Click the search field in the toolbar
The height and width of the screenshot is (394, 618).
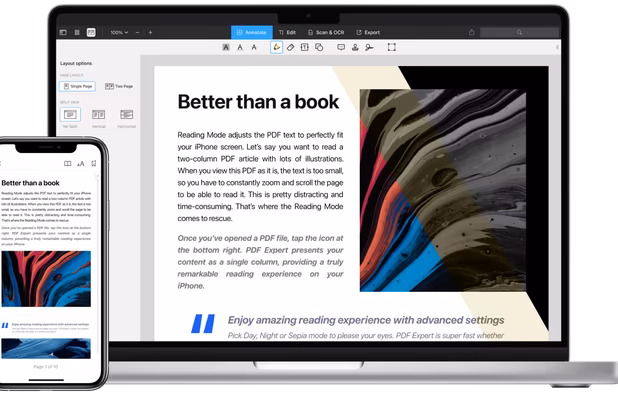pyautogui.click(x=519, y=32)
